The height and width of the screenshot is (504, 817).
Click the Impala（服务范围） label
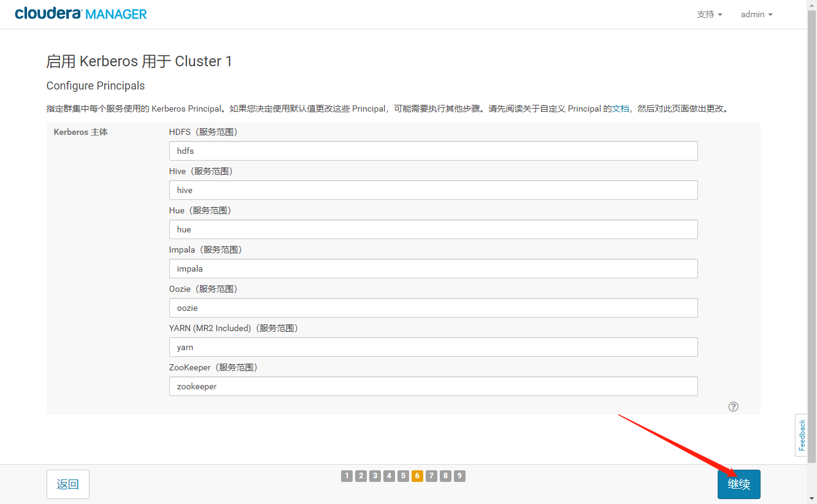point(205,250)
